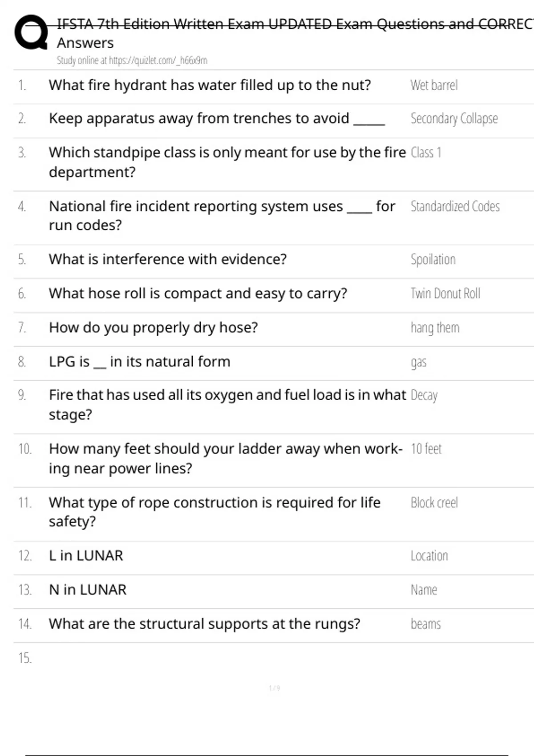
Task: Select the standpipe class question text
Action: pos(227,162)
